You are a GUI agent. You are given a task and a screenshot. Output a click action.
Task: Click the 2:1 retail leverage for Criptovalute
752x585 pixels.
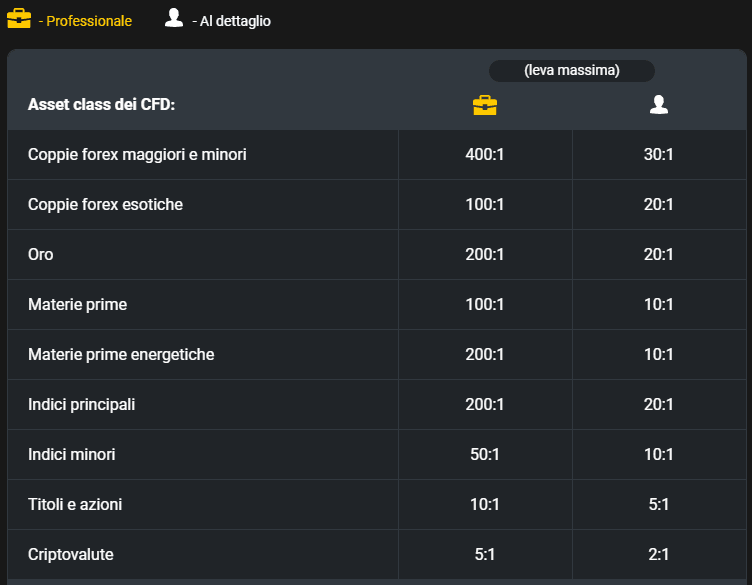point(658,555)
